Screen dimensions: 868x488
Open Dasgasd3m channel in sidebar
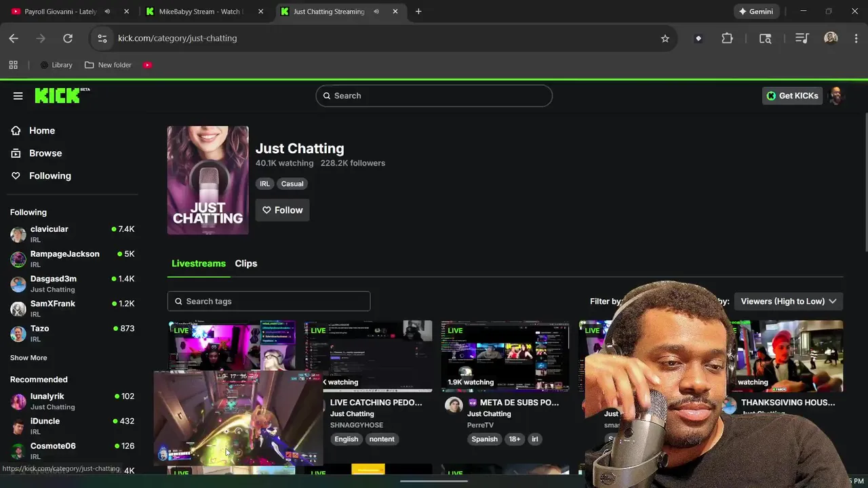73,284
